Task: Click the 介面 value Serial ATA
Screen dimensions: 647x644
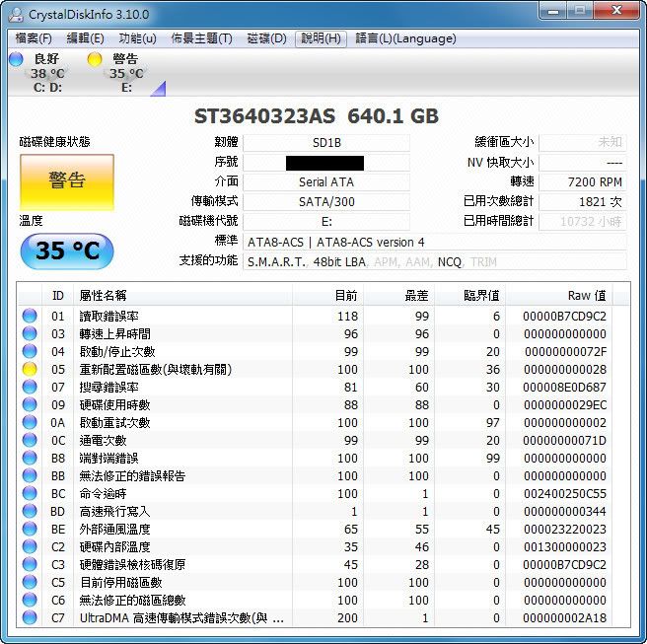Action: (x=326, y=181)
